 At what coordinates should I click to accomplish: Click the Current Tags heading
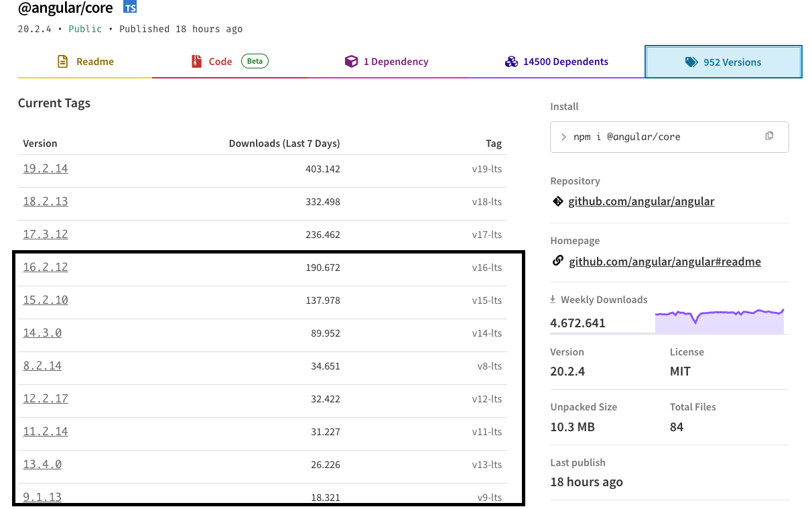(54, 103)
